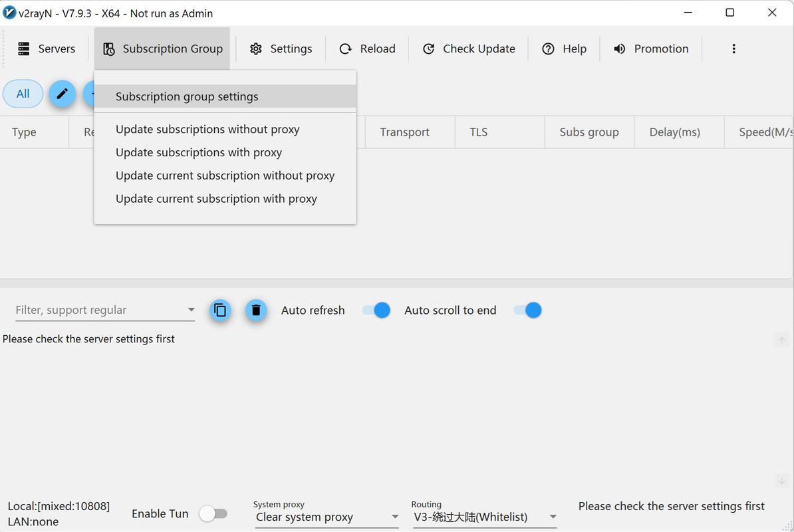Viewport: 794px width, 532px height.
Task: Open the Settings menu
Action: pyautogui.click(x=281, y=49)
